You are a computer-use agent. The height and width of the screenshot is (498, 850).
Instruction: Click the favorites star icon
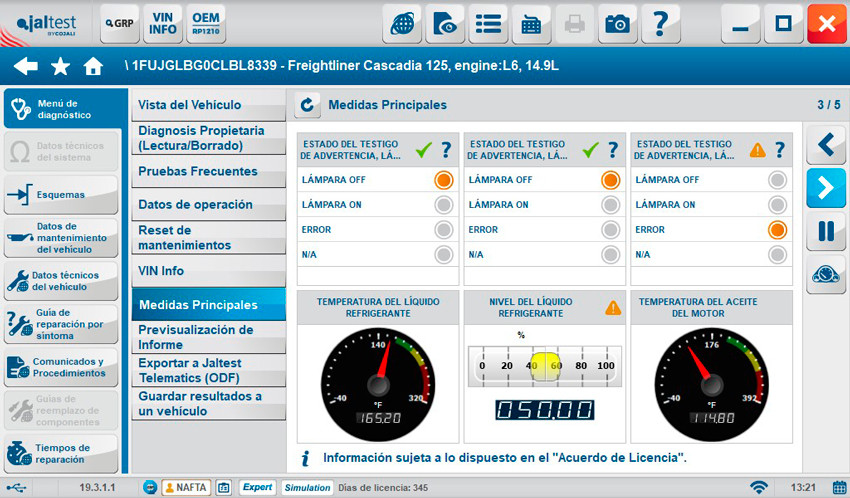tap(60, 66)
